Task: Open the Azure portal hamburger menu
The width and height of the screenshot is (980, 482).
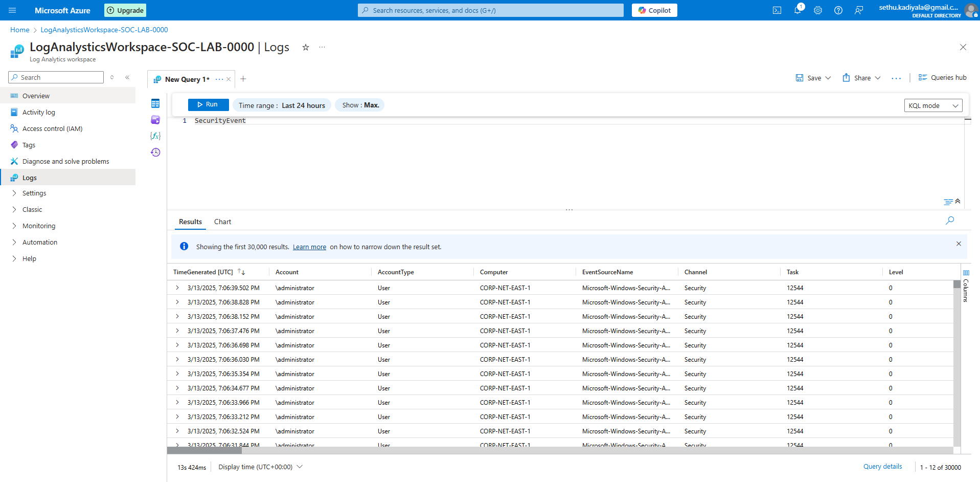Action: (x=12, y=10)
